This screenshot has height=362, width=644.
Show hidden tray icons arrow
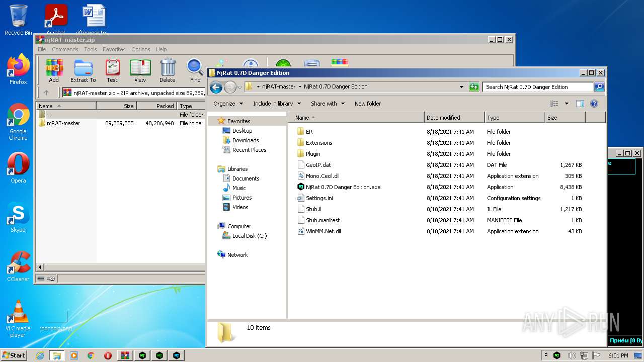546,355
